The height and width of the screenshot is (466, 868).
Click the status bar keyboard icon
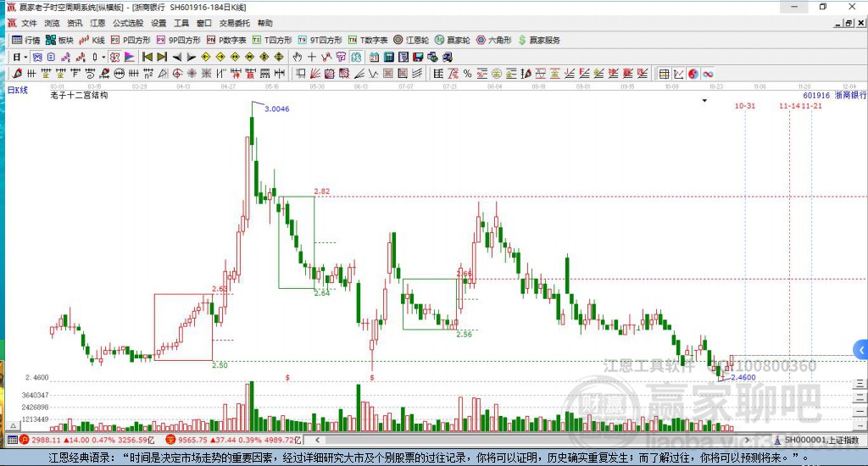tap(12, 440)
